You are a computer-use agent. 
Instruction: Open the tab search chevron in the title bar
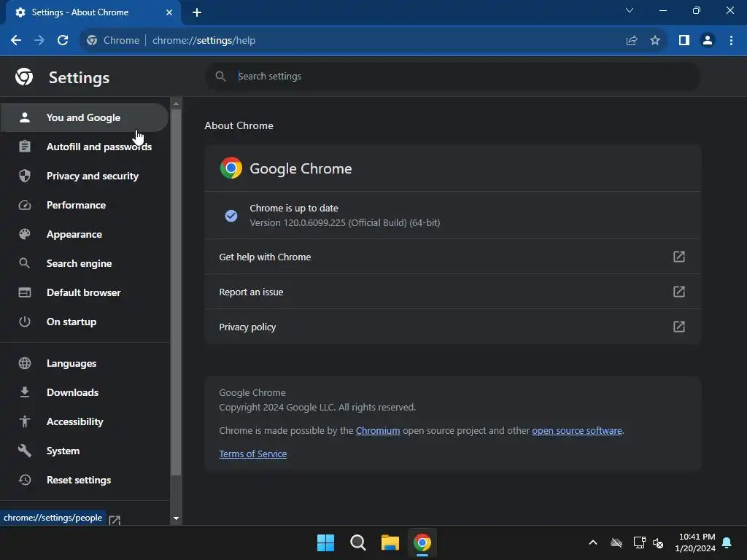point(630,10)
